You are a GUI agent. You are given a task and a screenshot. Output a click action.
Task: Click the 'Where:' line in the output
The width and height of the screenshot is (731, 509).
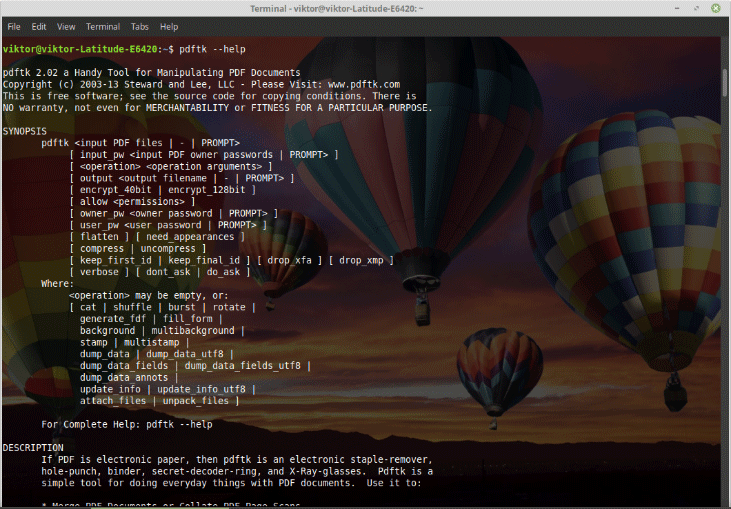coord(57,284)
